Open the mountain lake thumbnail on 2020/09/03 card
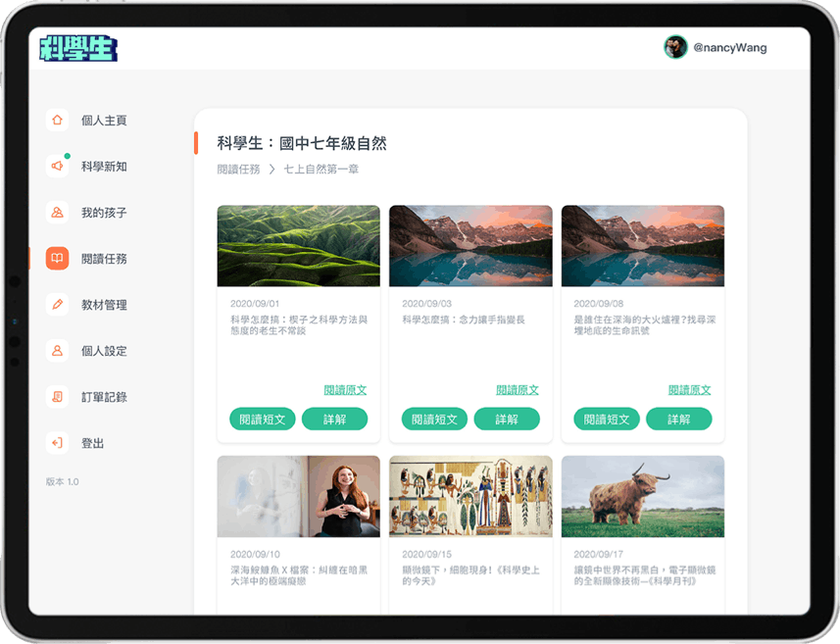Viewport: 840px width, 644px height. tap(470, 246)
